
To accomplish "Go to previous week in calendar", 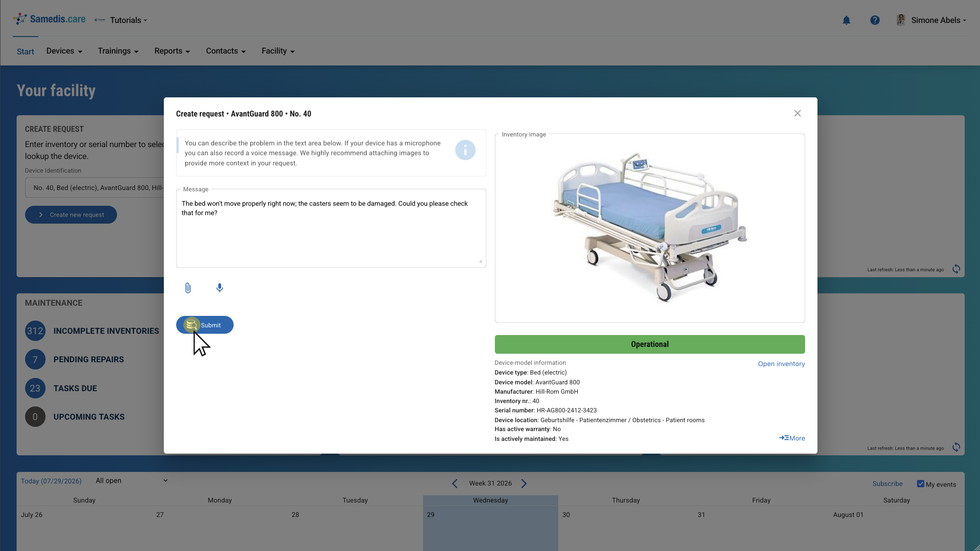I will pyautogui.click(x=455, y=483).
